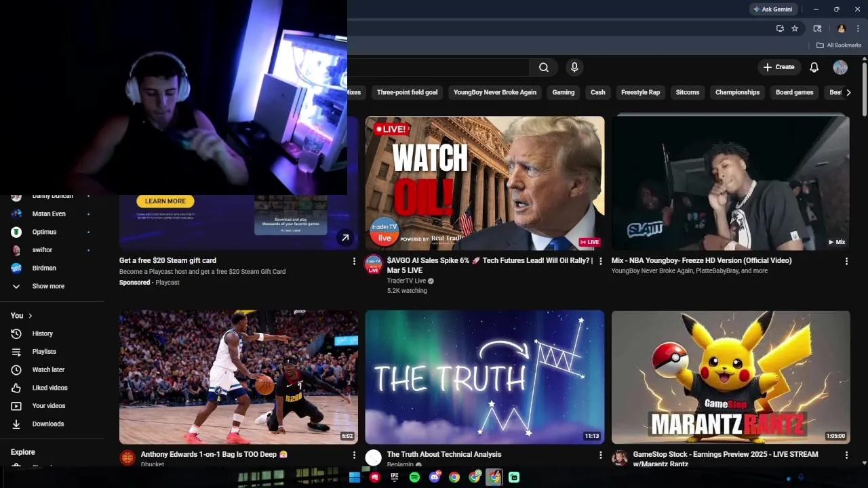Click TraderTV Live channel avatar
Screen dimensions: 868x488
pos(374,264)
